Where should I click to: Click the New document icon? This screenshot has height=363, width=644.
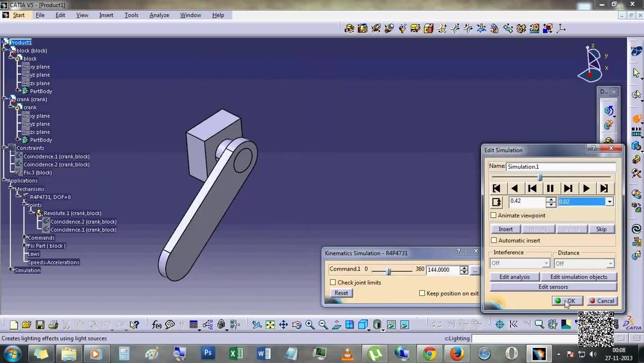pos(14,325)
